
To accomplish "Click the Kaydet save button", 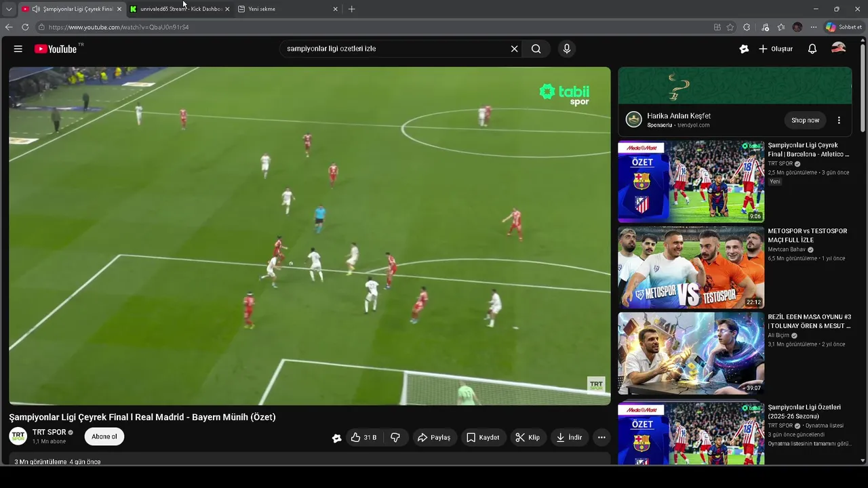I will pyautogui.click(x=484, y=438).
